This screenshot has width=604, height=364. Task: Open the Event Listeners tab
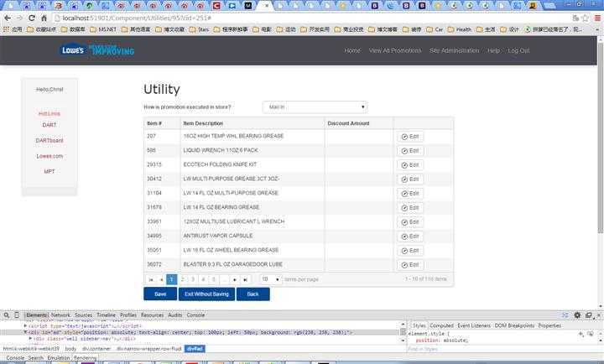[474, 325]
